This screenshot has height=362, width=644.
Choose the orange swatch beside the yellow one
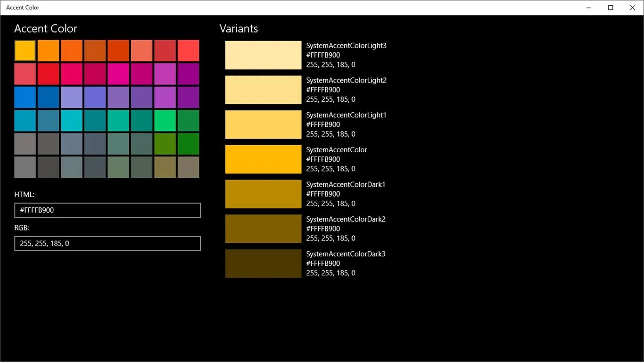click(x=48, y=50)
